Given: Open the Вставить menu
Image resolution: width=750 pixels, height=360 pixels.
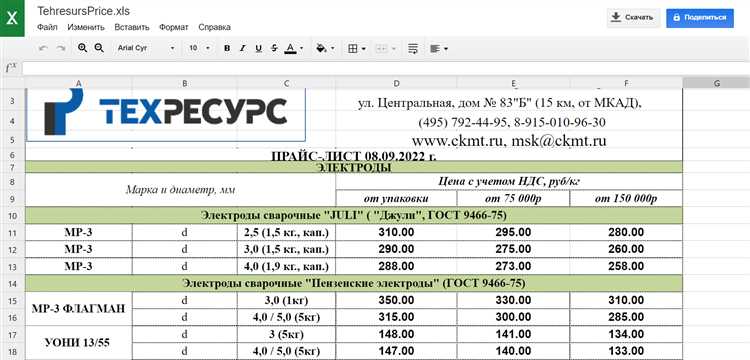Looking at the screenshot, I should [132, 27].
